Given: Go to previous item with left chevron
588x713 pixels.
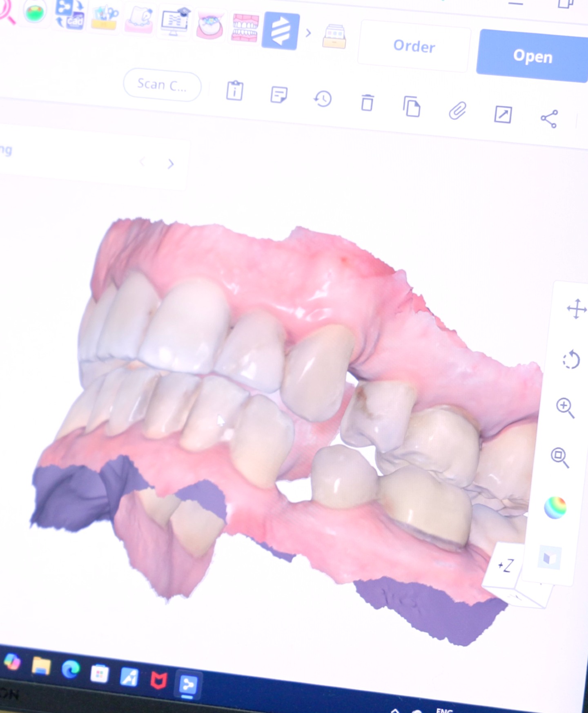Looking at the screenshot, I should [142, 162].
